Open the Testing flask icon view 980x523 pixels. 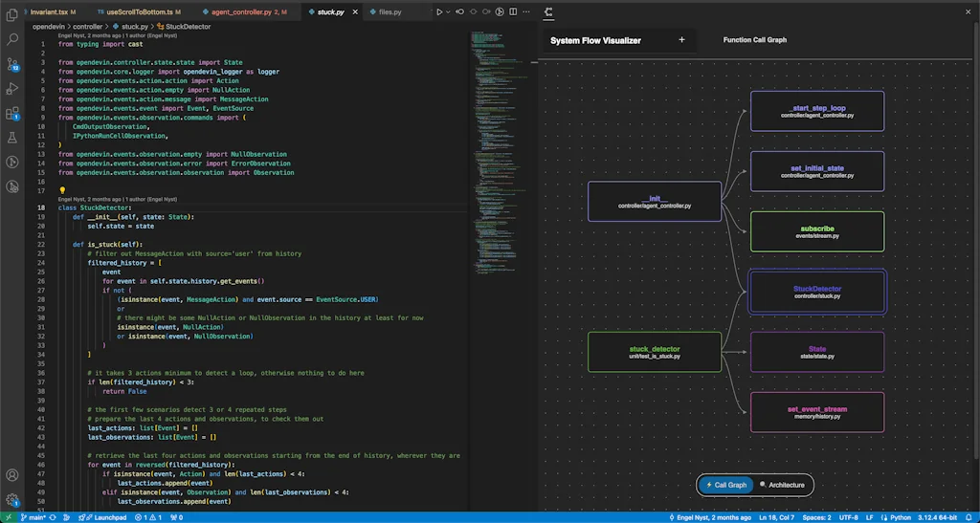tap(11, 138)
